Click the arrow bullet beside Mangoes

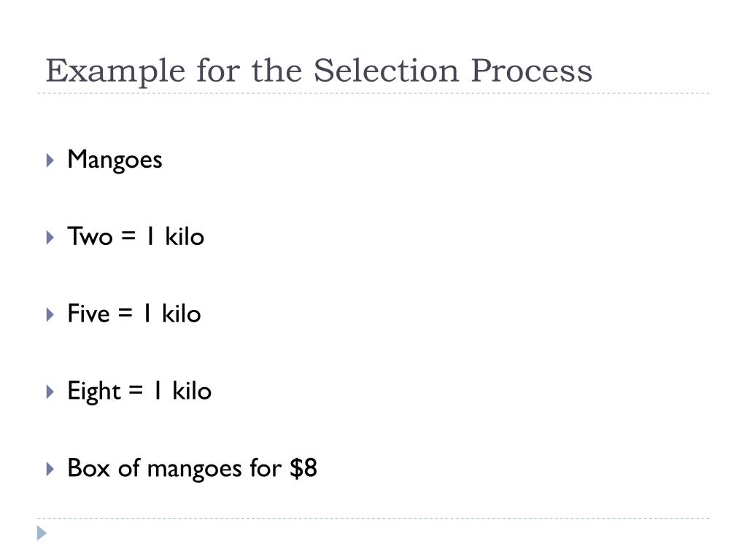[x=50, y=160]
